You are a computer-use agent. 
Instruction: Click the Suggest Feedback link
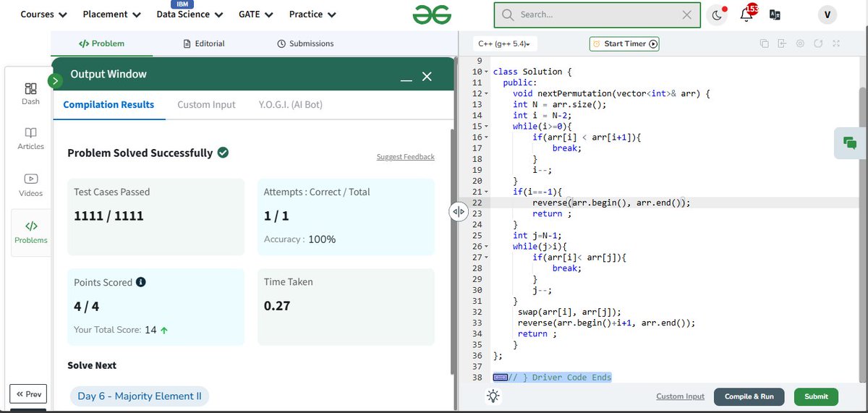(x=406, y=157)
